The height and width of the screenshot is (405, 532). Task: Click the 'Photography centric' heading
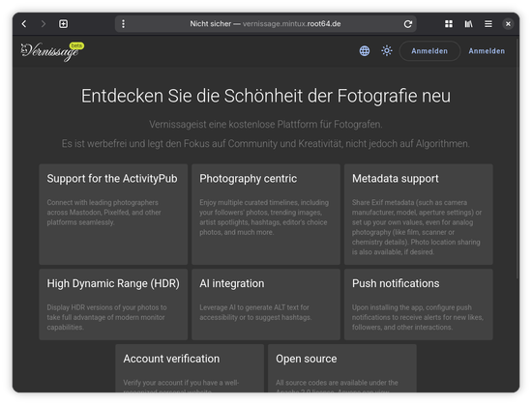(x=248, y=179)
